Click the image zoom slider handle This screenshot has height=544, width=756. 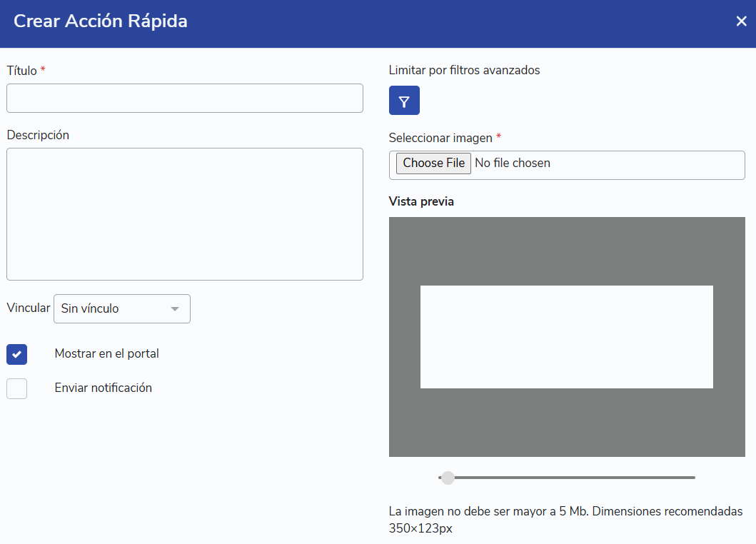coord(448,478)
